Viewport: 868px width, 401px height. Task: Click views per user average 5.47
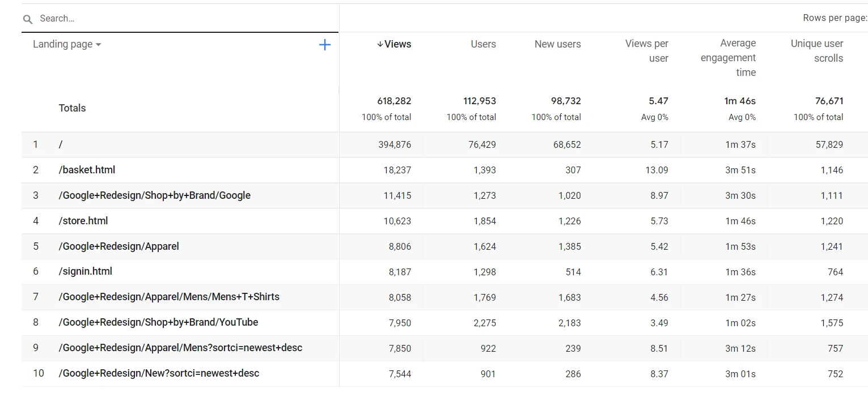[659, 101]
